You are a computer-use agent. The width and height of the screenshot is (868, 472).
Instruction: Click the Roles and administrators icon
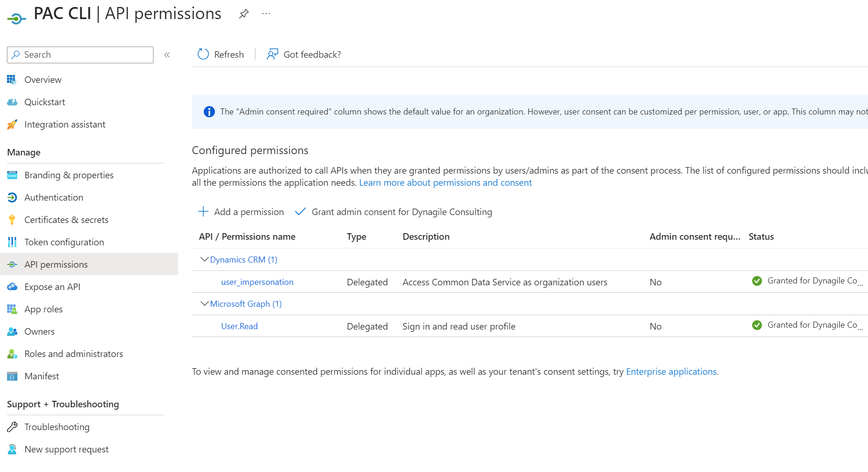(x=12, y=354)
